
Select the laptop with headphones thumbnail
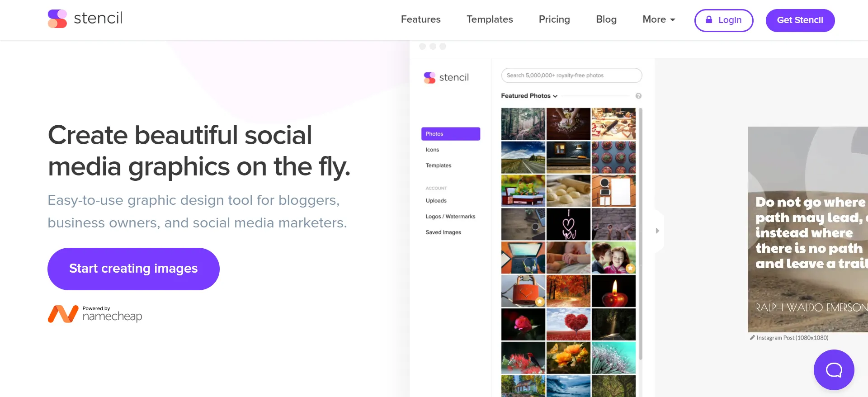[523, 258]
